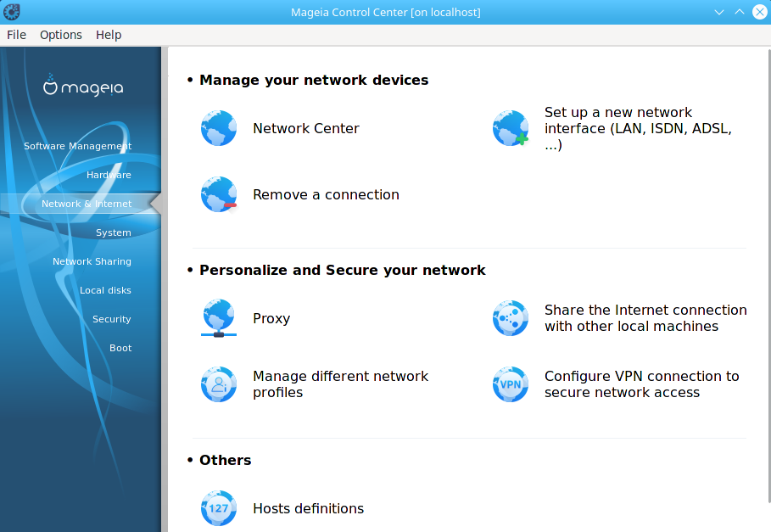Open the Help menu

(108, 35)
